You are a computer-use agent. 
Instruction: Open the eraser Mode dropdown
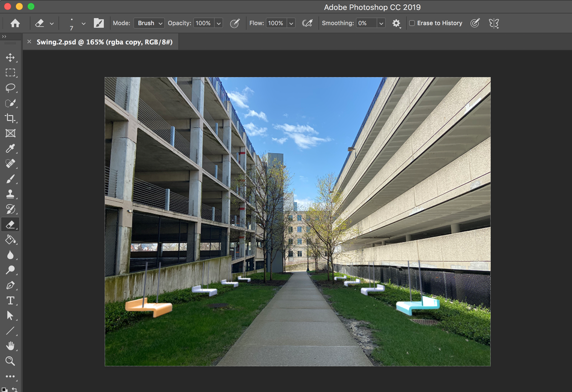[149, 23]
